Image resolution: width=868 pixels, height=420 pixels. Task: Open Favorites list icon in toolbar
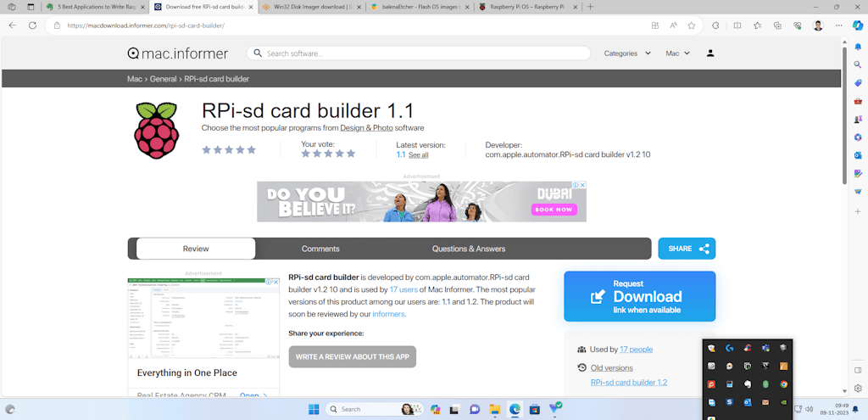(x=758, y=25)
